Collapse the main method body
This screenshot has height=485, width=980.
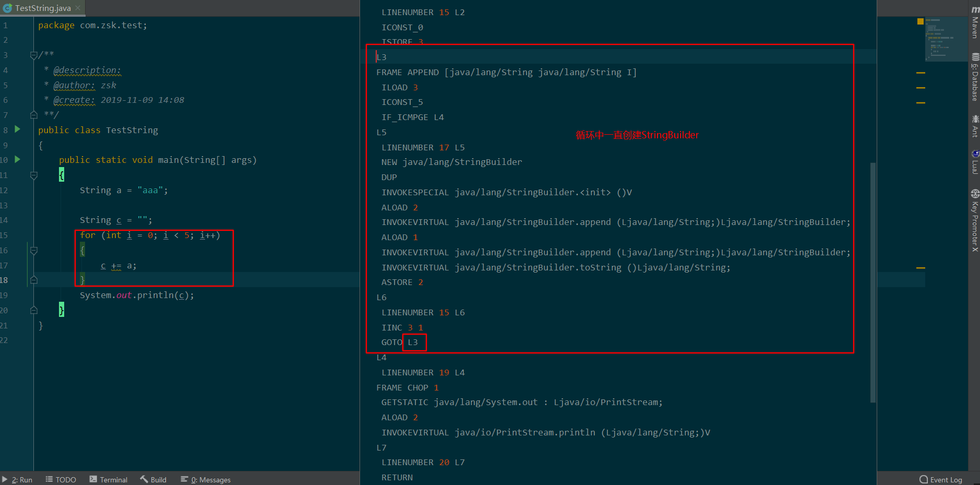[x=34, y=175]
